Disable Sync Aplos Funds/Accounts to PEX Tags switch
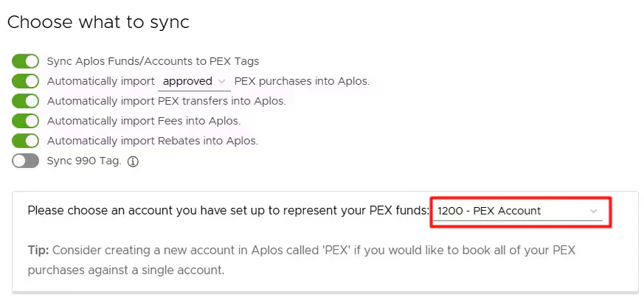Image resolution: width=644 pixels, height=297 pixels. pos(25,61)
